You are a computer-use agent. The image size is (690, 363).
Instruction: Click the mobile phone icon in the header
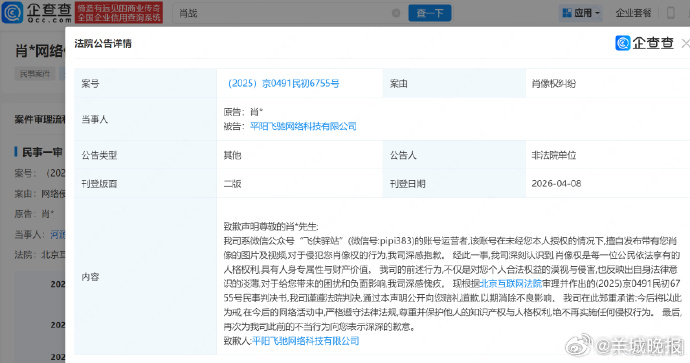[x=671, y=13]
